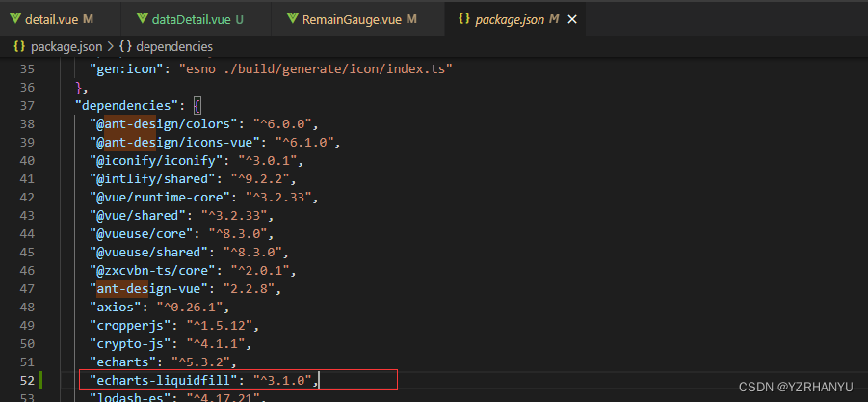
Task: Click the "@ant-design/icons-vue" key
Action: click(175, 142)
